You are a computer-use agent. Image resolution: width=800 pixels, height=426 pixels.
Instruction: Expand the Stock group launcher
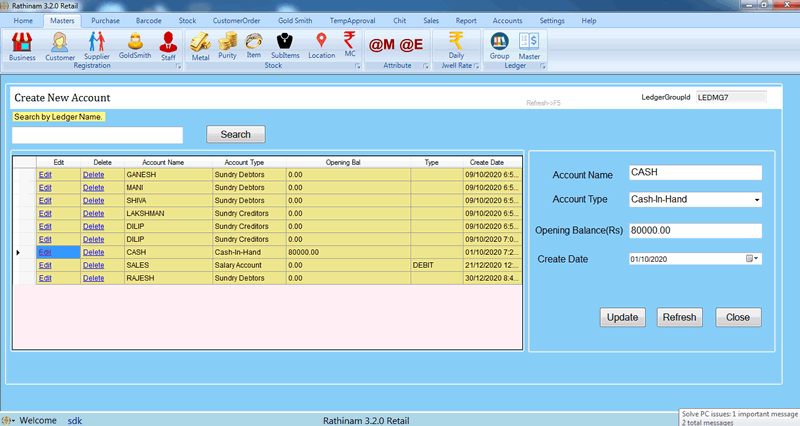[358, 66]
